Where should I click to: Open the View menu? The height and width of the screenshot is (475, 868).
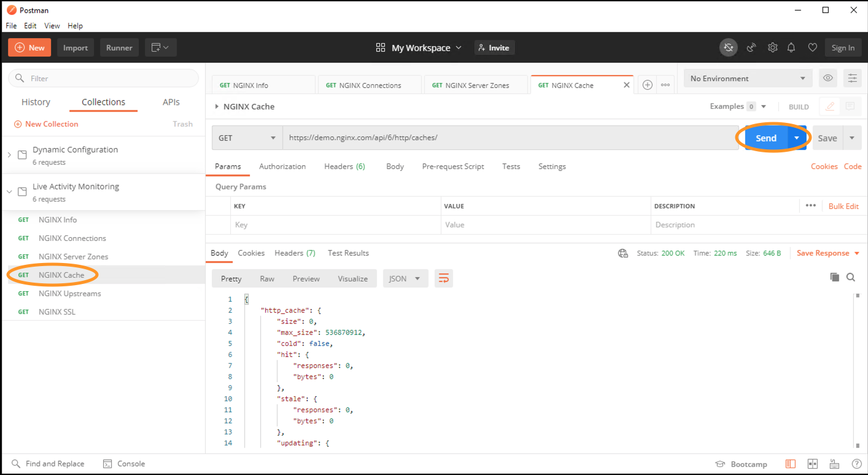coord(52,26)
